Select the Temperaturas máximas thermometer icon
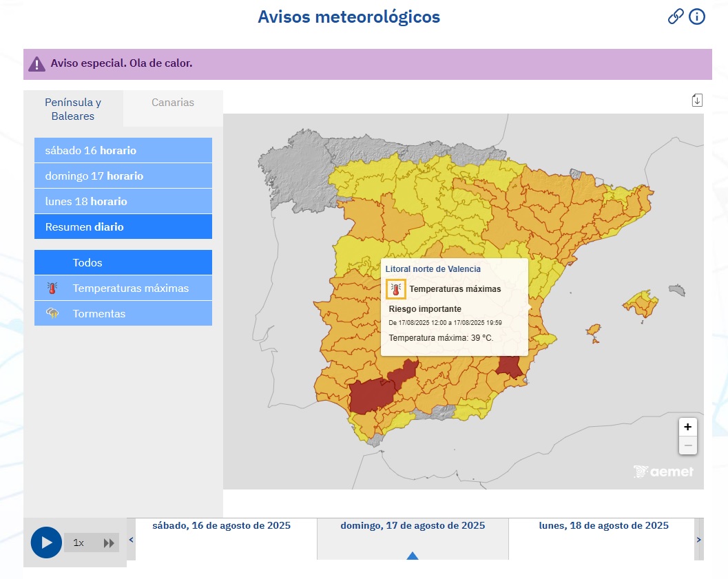This screenshot has height=579, width=728. pos(52,288)
